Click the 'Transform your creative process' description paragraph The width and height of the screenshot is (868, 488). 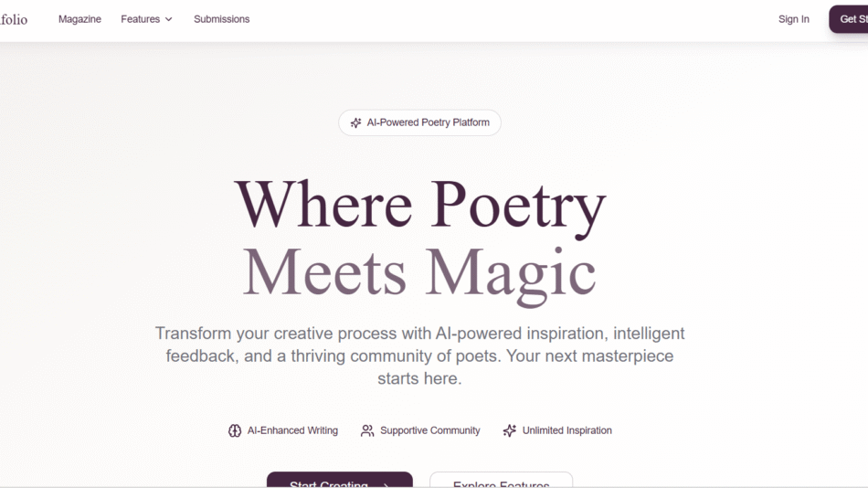[419, 355]
